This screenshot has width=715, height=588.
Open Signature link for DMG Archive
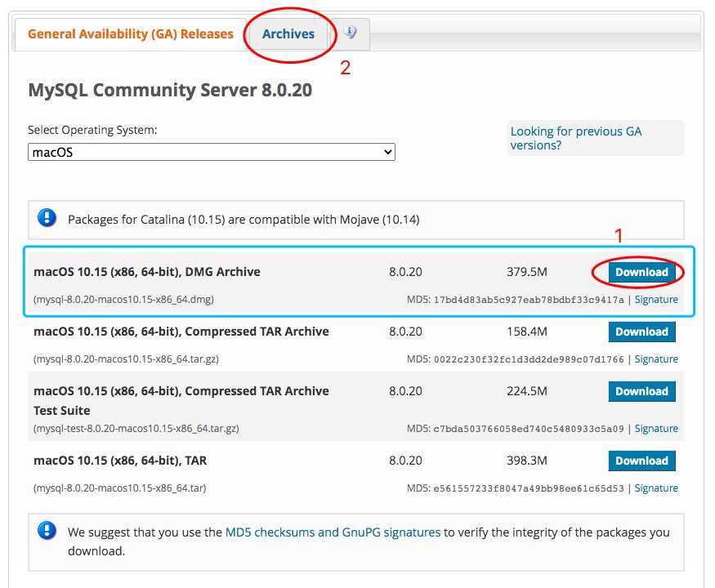pyautogui.click(x=656, y=300)
